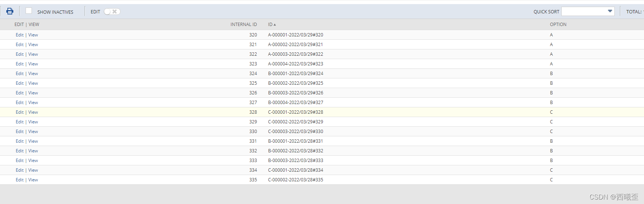Click View for record 325
The height and width of the screenshot is (204, 644).
(33, 83)
